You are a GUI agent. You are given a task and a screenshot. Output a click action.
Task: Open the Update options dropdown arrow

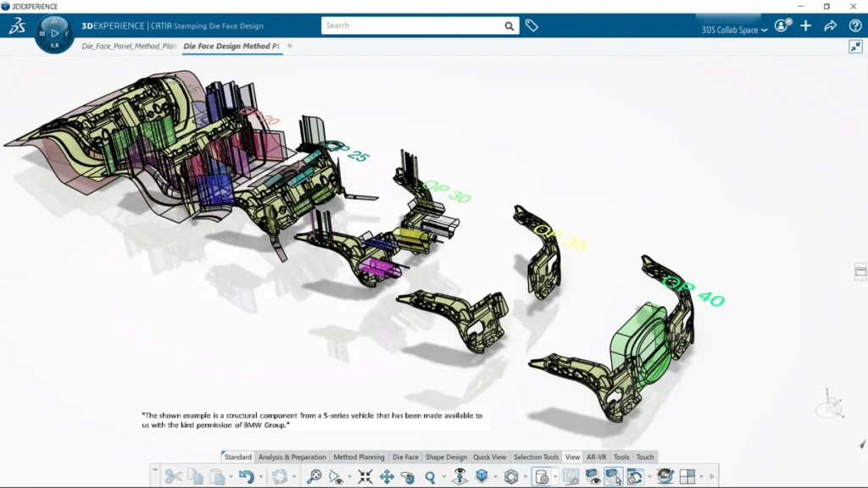294,477
